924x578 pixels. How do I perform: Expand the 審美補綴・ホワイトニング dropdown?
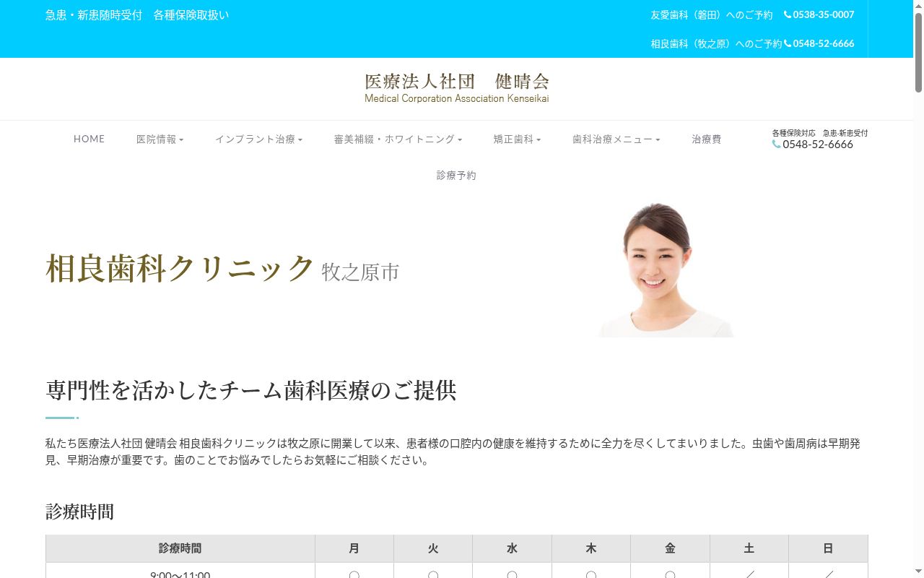pos(398,139)
